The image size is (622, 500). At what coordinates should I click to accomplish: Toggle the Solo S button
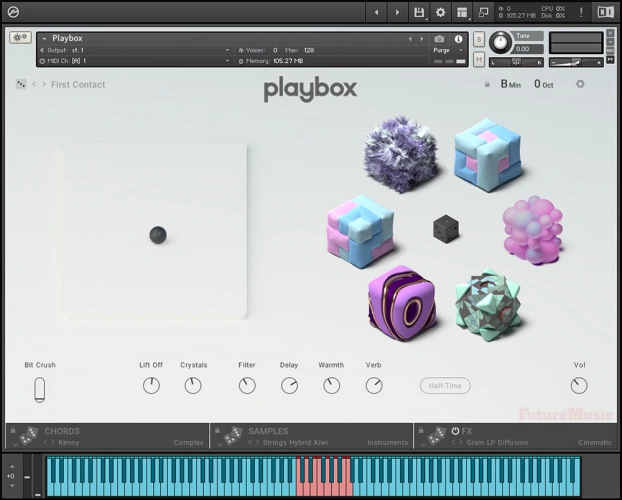click(x=479, y=39)
